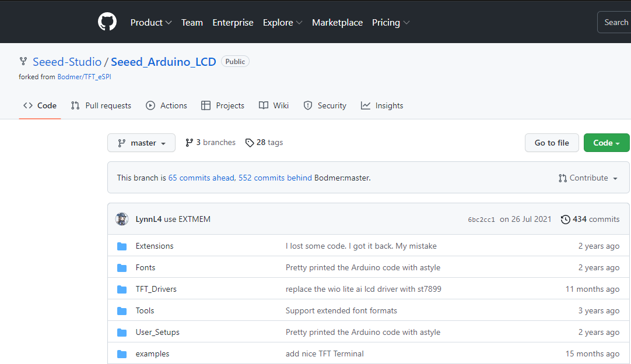
Task: Click the Go to file button
Action: pos(552,143)
